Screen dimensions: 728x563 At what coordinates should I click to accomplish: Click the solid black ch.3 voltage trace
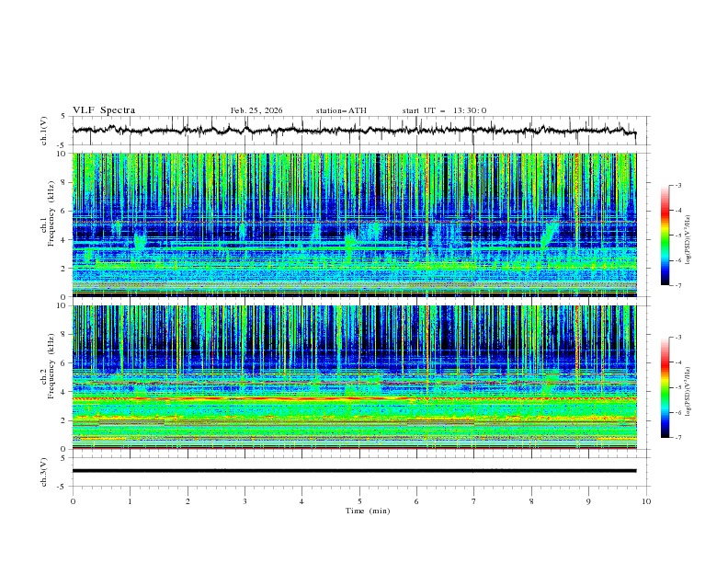(354, 471)
